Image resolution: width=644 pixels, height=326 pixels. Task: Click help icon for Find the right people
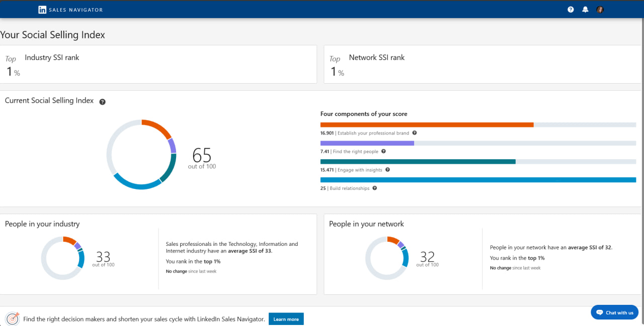(x=383, y=151)
